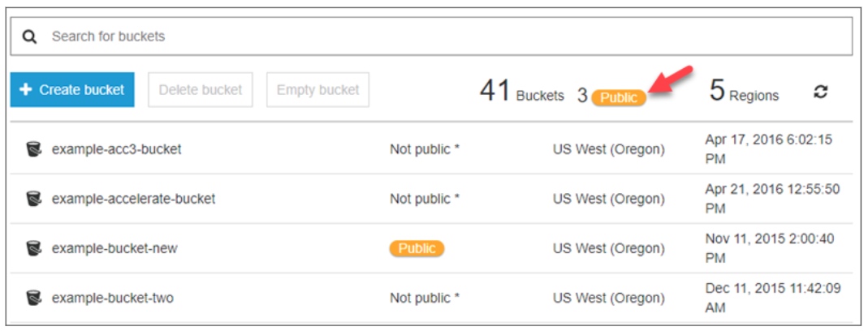Screen dimensions: 868x331
Task: Click the 5 Regions count
Action: point(744,92)
